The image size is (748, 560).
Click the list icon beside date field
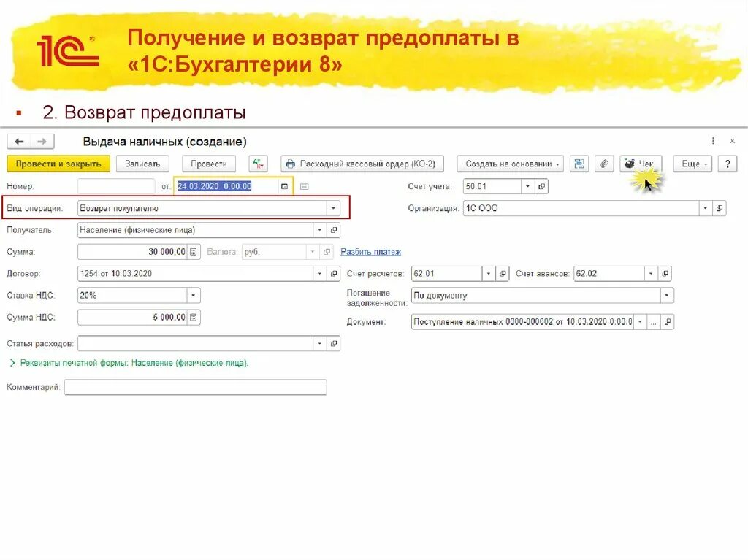click(304, 186)
